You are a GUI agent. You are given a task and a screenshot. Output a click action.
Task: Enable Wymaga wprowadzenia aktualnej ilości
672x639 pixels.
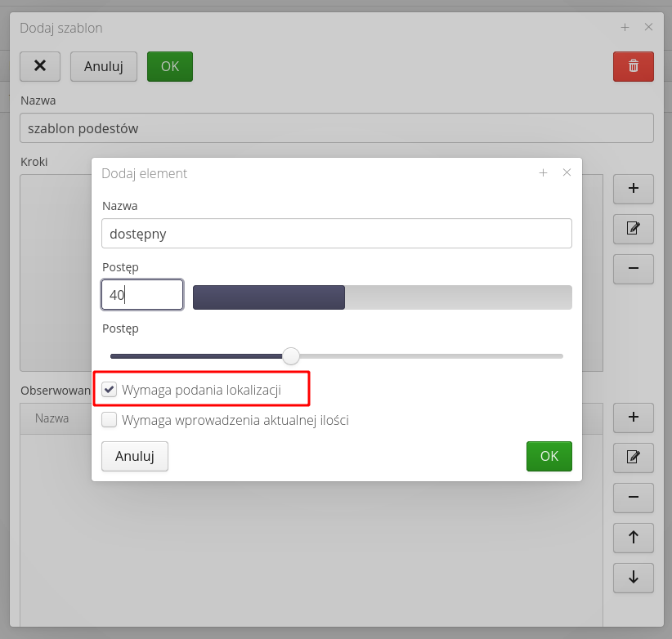tap(109, 420)
